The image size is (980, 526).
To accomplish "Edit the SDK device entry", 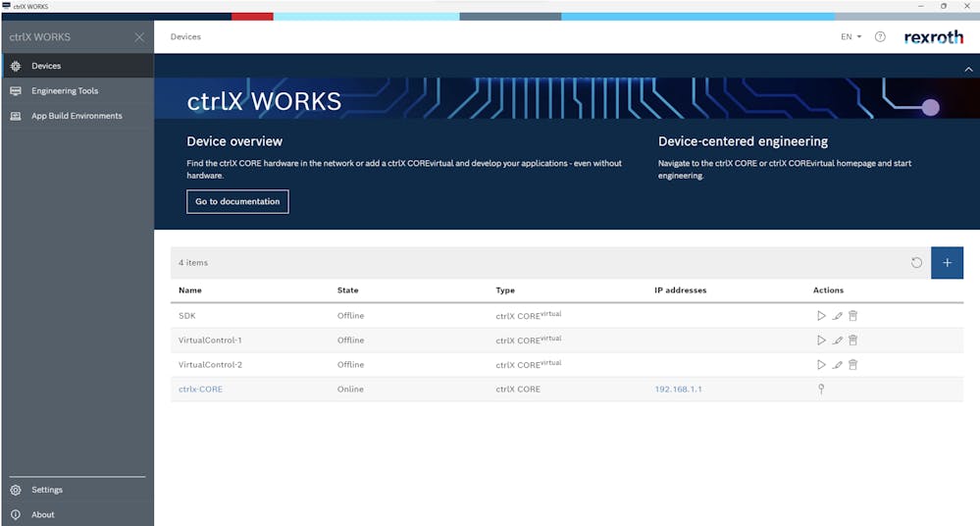I will point(838,316).
